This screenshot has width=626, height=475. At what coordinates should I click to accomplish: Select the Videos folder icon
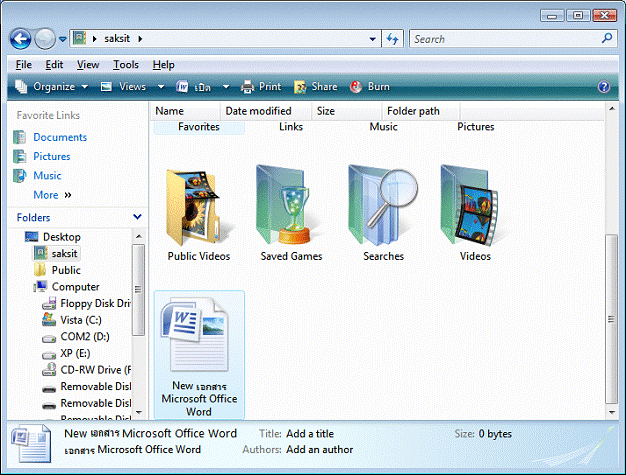(470, 205)
